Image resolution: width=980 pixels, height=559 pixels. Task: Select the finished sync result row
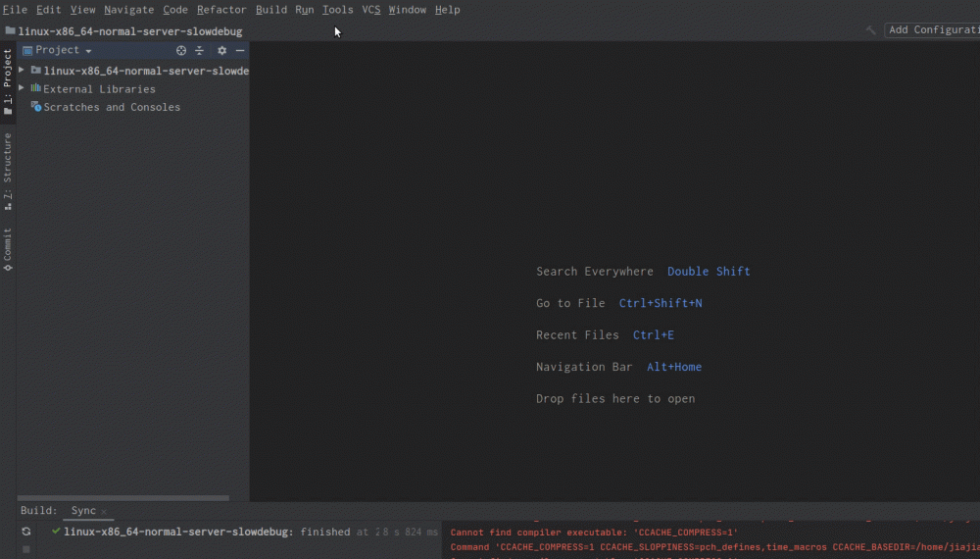(245, 533)
